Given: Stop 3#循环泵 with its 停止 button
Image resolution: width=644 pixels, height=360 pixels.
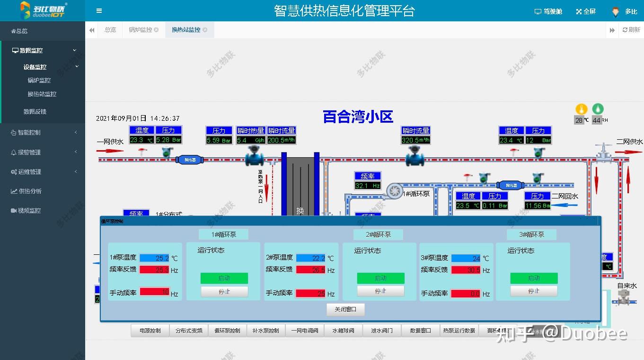Looking at the screenshot, I should (x=534, y=291).
